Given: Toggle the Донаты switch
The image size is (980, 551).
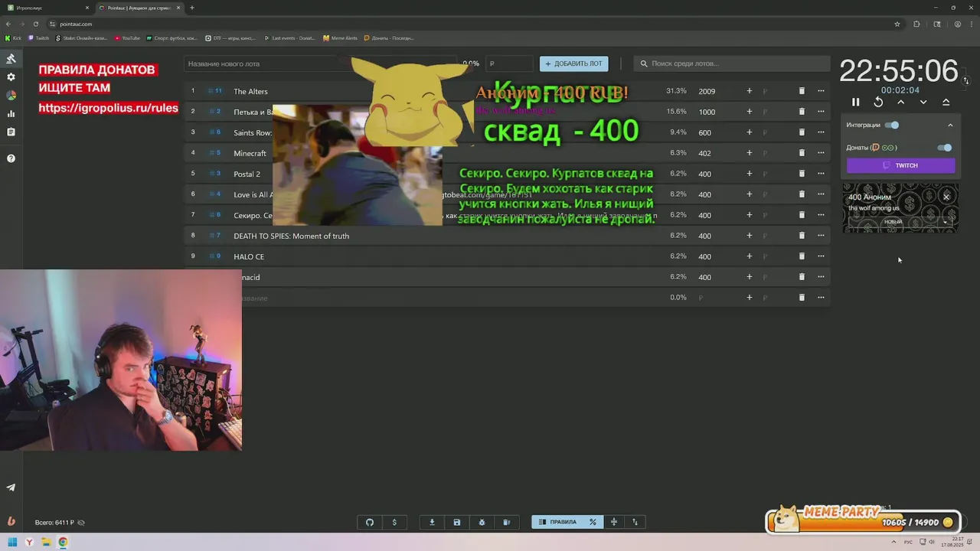Looking at the screenshot, I should [945, 148].
